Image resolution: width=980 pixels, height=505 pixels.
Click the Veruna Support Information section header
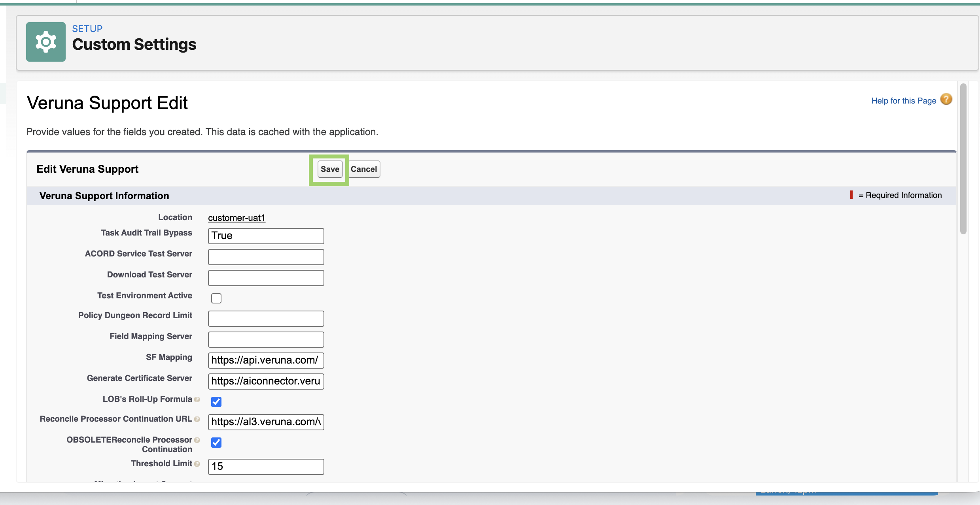(x=104, y=196)
